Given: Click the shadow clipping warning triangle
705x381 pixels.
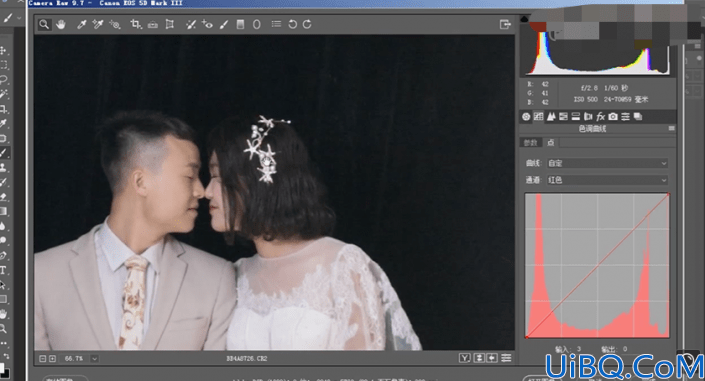Looking at the screenshot, I should point(524,19).
